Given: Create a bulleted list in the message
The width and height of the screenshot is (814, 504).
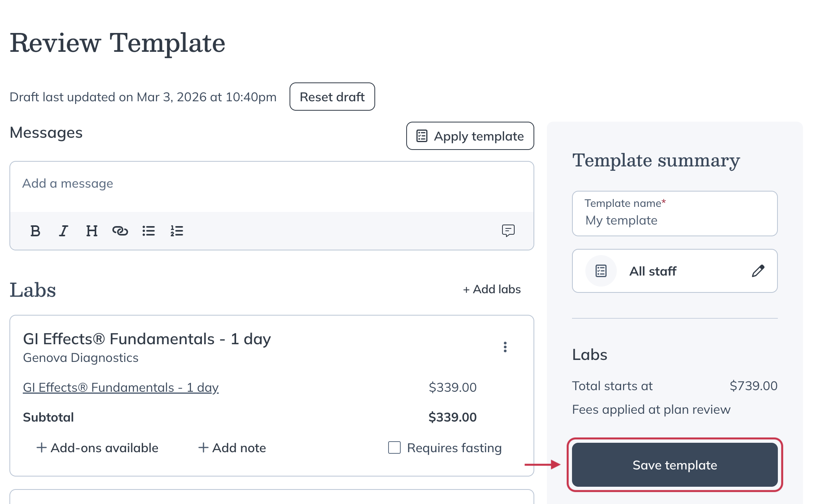Looking at the screenshot, I should (x=148, y=231).
